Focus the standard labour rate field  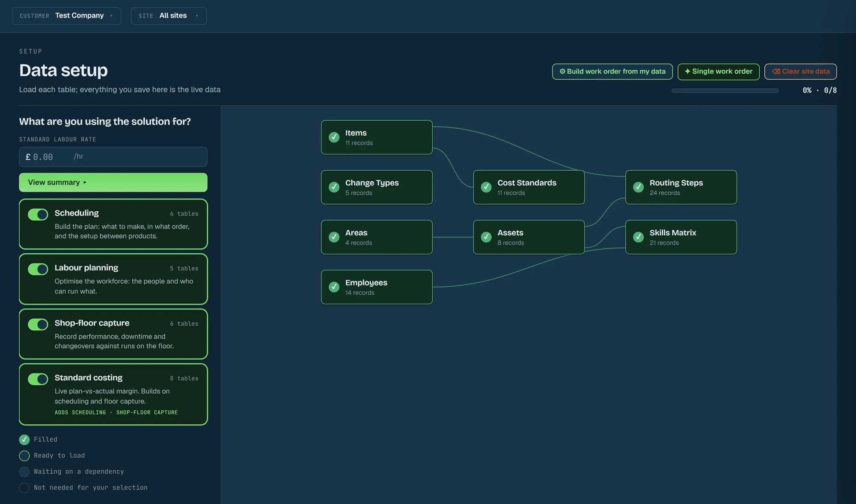pyautogui.click(x=113, y=157)
